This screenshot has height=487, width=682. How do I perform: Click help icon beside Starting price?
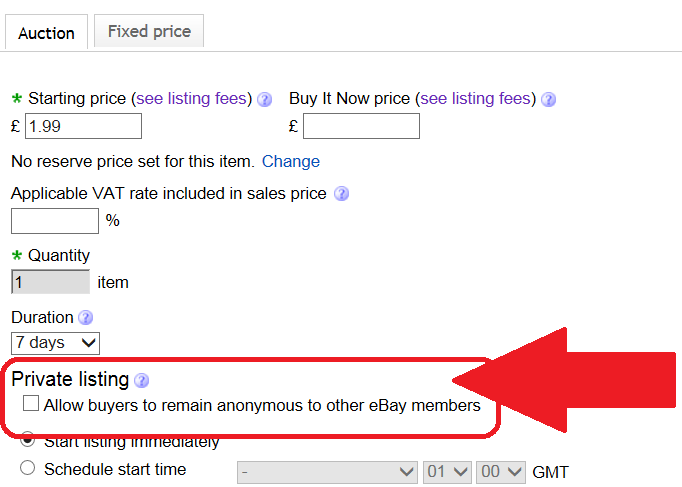point(265,99)
